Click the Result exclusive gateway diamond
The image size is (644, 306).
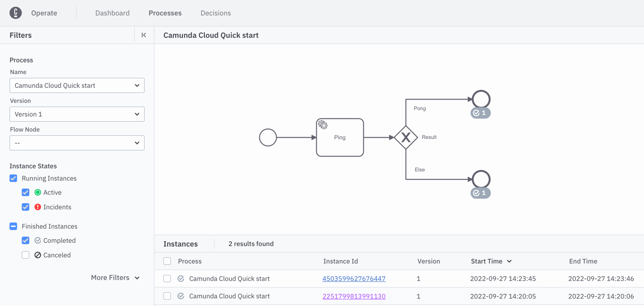(406, 137)
